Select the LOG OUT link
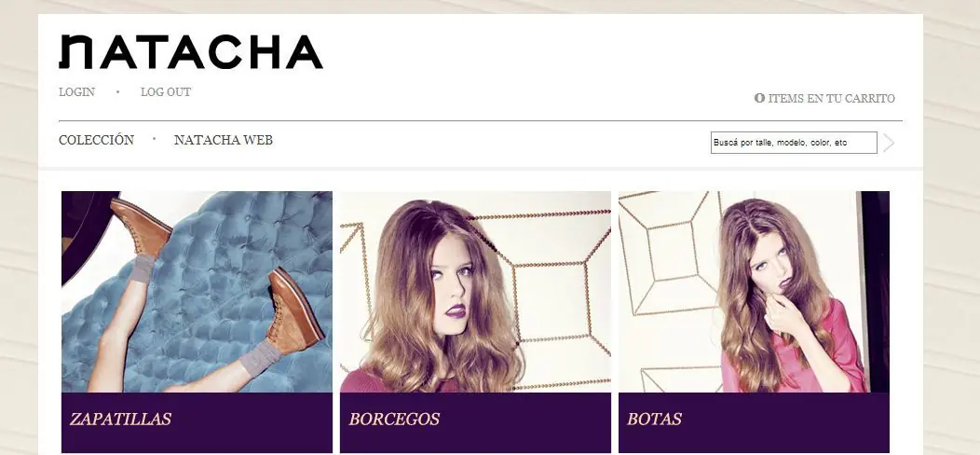980x455 pixels. pos(166,92)
